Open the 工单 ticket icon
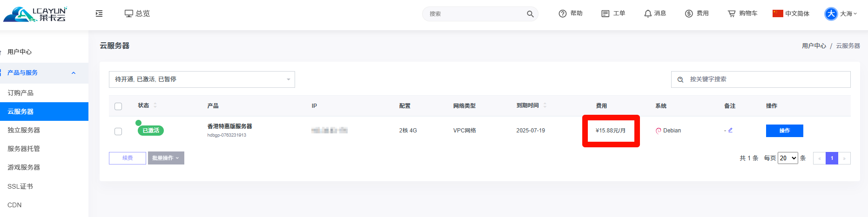The height and width of the screenshot is (217, 868). coord(605,13)
